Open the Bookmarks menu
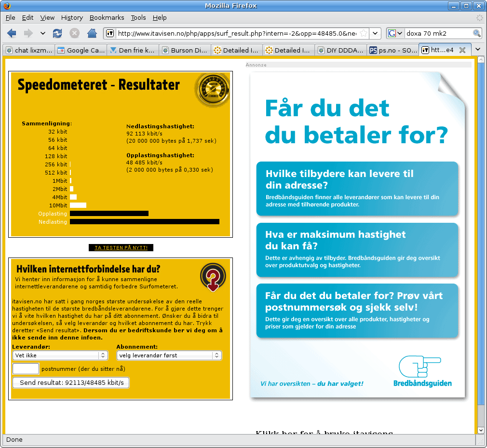Image resolution: width=487 pixels, height=448 pixels. tap(107, 18)
